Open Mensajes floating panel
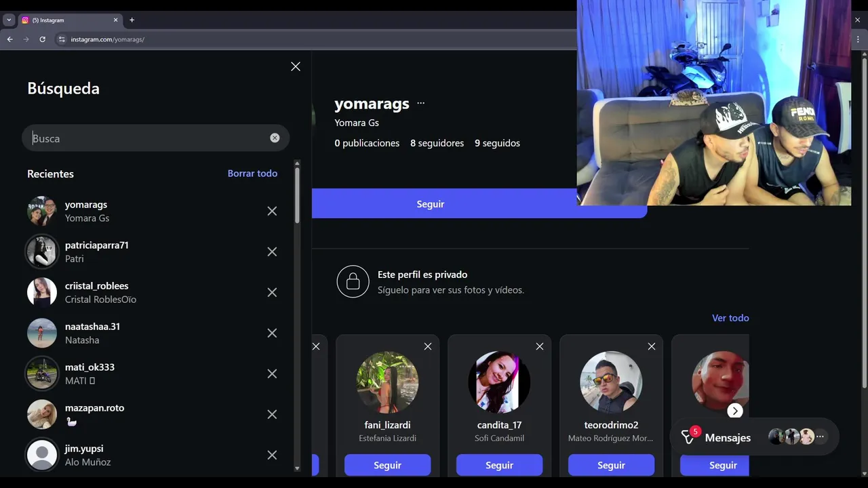Viewport: 868px width, 488px height. [754, 437]
